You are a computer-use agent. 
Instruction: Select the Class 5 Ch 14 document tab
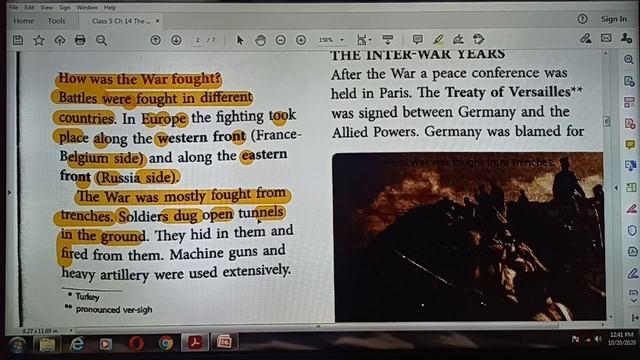tap(120, 21)
